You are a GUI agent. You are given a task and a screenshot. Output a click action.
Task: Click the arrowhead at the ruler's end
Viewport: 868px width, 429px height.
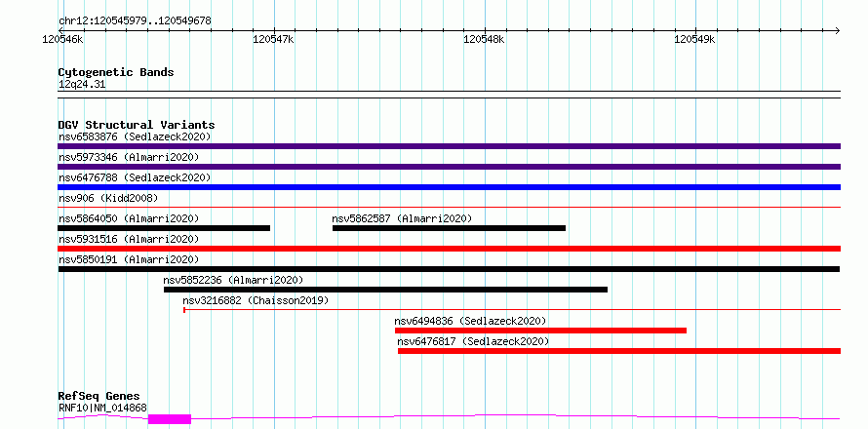pyautogui.click(x=837, y=31)
